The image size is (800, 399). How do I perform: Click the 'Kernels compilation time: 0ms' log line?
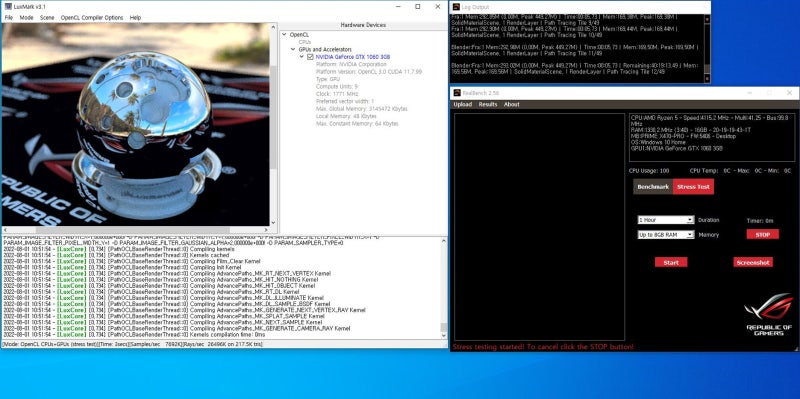point(134,335)
